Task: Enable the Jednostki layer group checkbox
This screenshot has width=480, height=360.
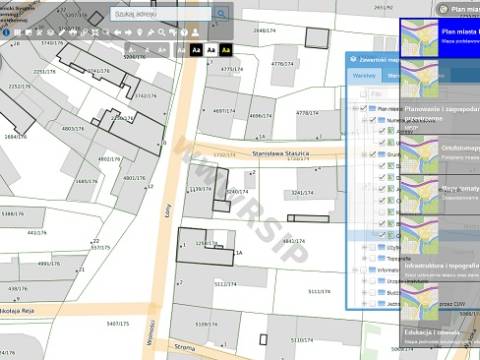Action: click(x=373, y=303)
